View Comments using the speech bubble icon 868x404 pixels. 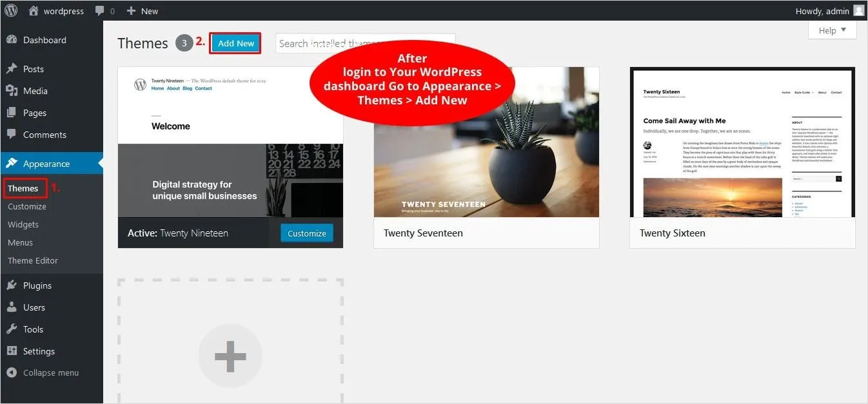(x=13, y=134)
